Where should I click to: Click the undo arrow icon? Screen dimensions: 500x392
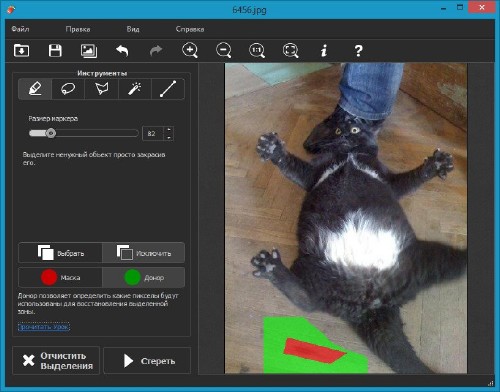pyautogui.click(x=122, y=51)
